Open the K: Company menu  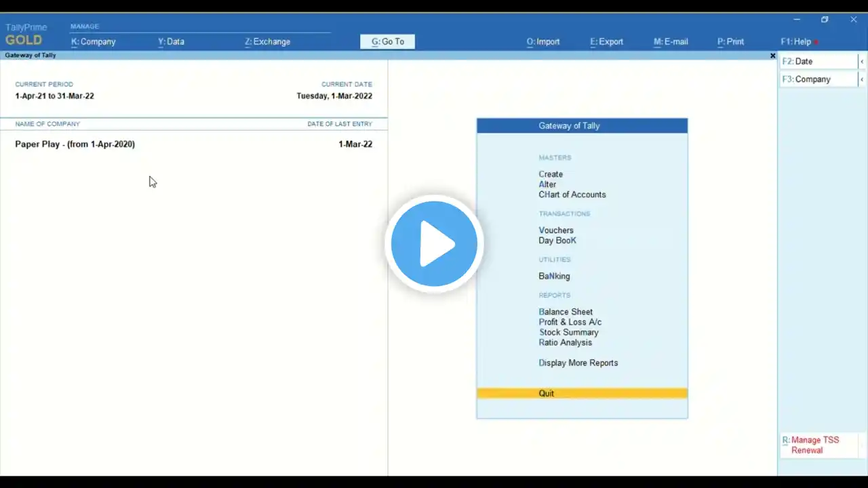pos(94,41)
